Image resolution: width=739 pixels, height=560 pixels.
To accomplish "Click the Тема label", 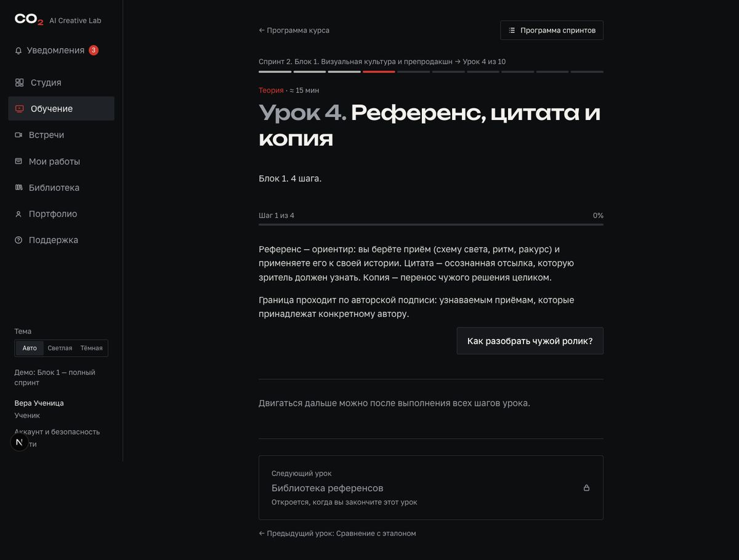I will (x=23, y=331).
